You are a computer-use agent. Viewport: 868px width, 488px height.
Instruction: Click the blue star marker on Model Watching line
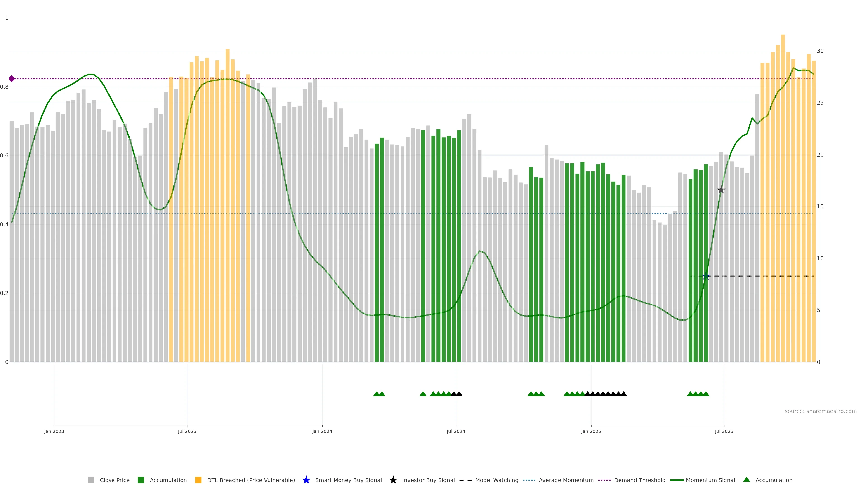point(706,276)
